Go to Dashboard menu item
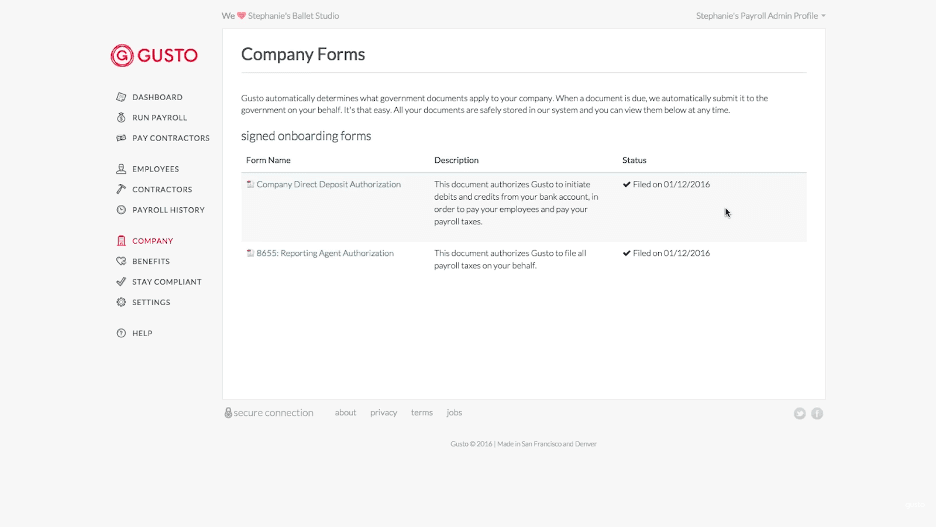936x528 pixels. pyautogui.click(x=158, y=97)
